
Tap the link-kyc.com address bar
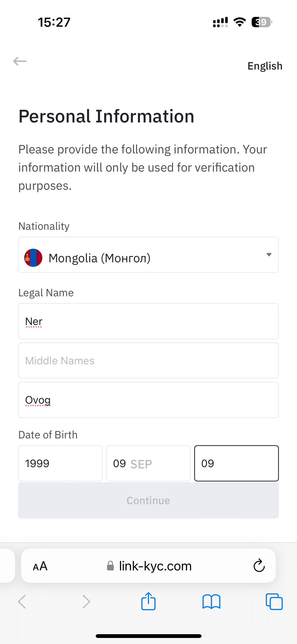coord(149,566)
